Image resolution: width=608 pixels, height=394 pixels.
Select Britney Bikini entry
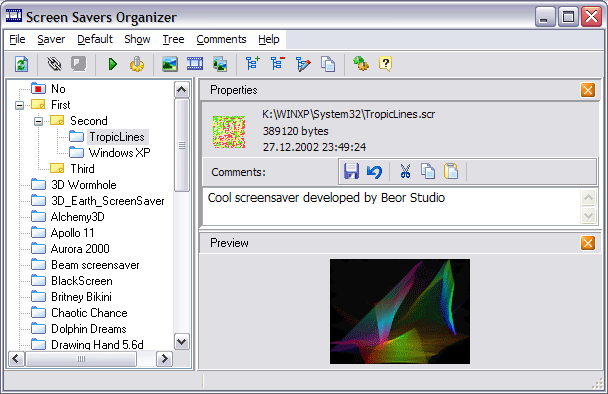[x=81, y=297]
